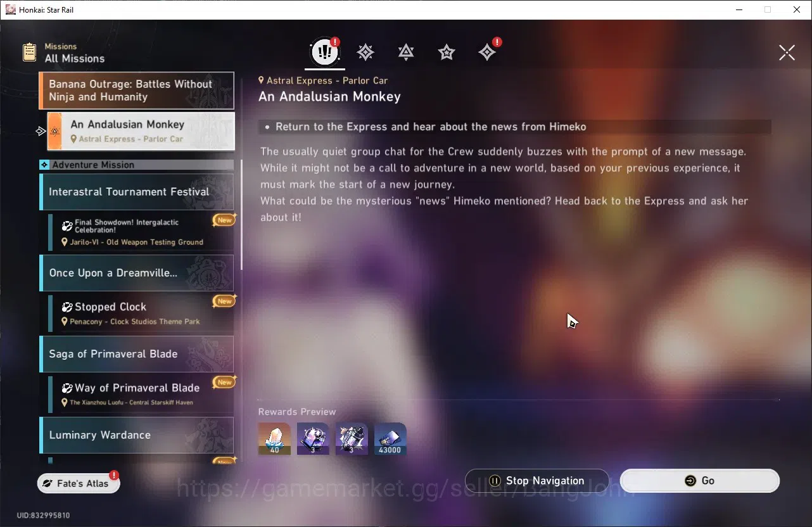This screenshot has width=812, height=527.
Task: Select Final Showdown Intergalactic Celebration mission
Action: [x=141, y=232]
